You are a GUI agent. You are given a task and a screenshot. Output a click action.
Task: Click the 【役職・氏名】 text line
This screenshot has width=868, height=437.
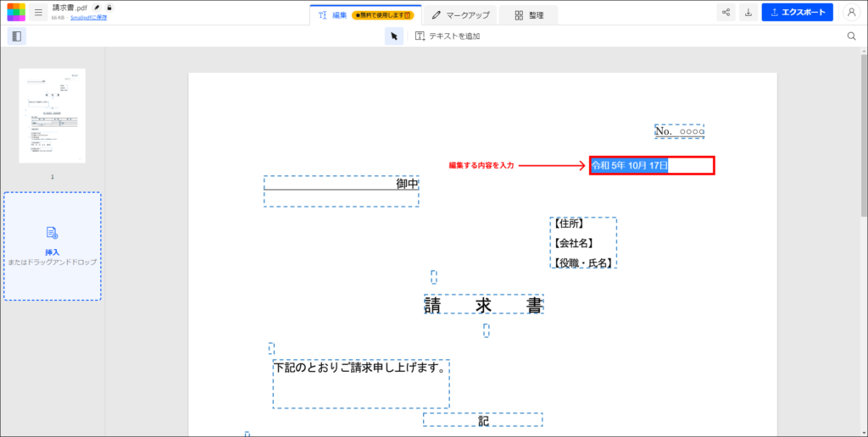click(583, 263)
